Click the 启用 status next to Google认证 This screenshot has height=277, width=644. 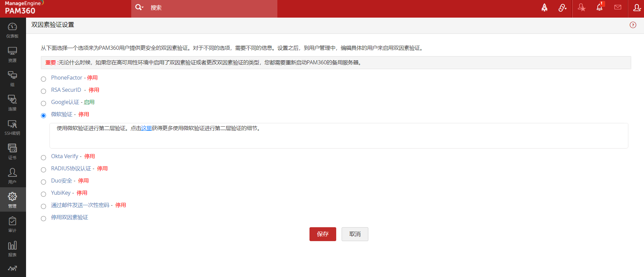point(89,102)
